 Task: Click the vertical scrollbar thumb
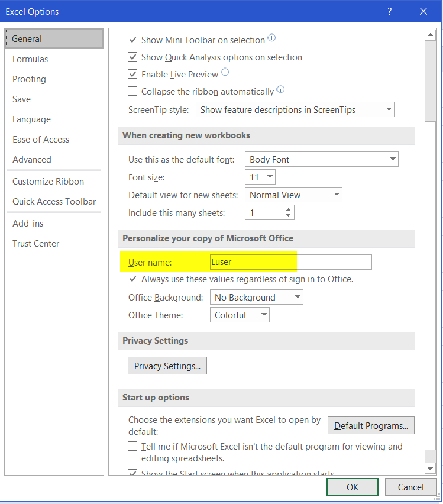[x=430, y=286]
